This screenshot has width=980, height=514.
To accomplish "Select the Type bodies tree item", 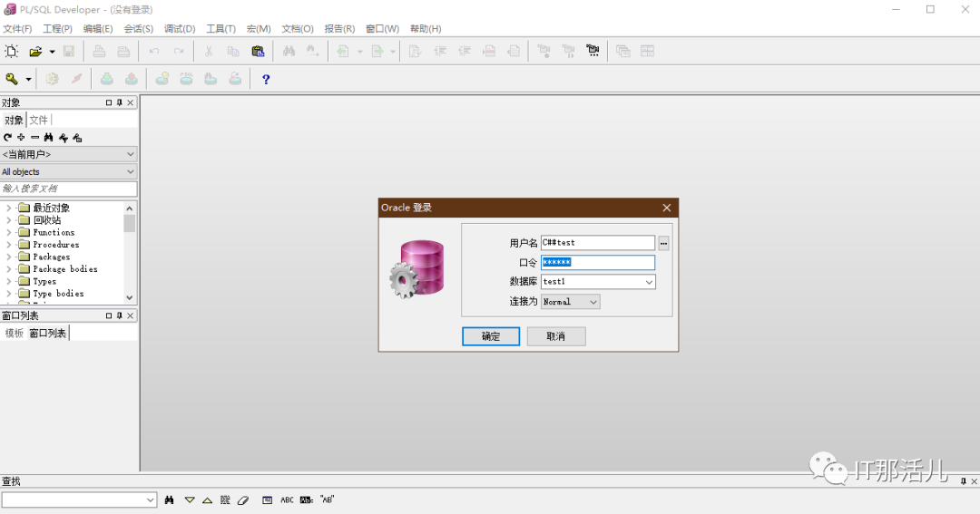I will click(58, 294).
